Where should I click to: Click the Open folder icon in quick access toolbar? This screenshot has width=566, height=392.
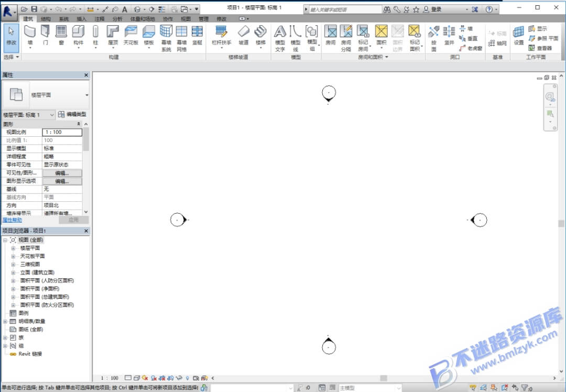24,9
